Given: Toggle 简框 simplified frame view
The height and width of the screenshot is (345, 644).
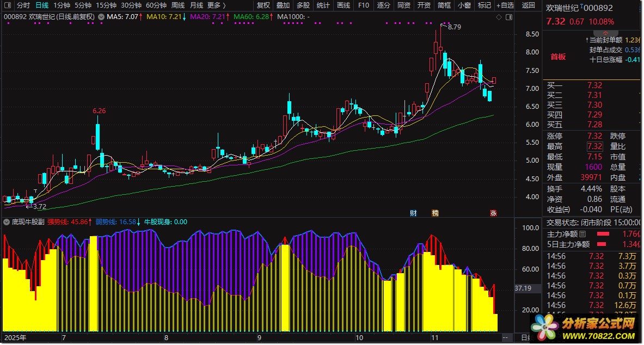Looking at the screenshot, I should point(444,5).
